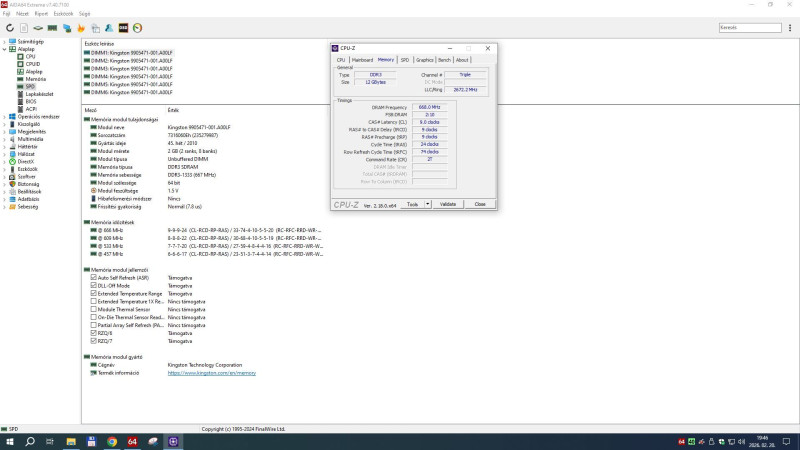This screenshot has height=450, width=800.
Task: Switch to CPU-Z Bench tab
Action: coord(444,60)
